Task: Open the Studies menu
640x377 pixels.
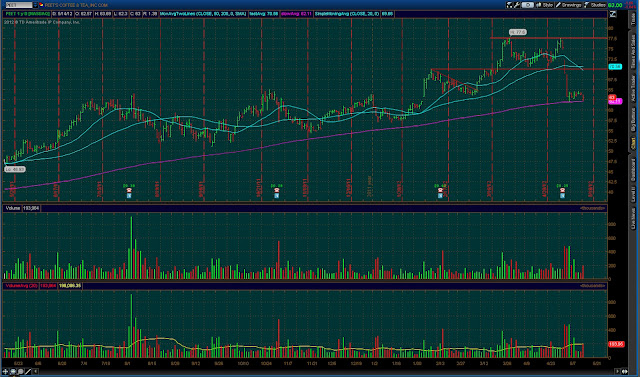Action: click(595, 5)
